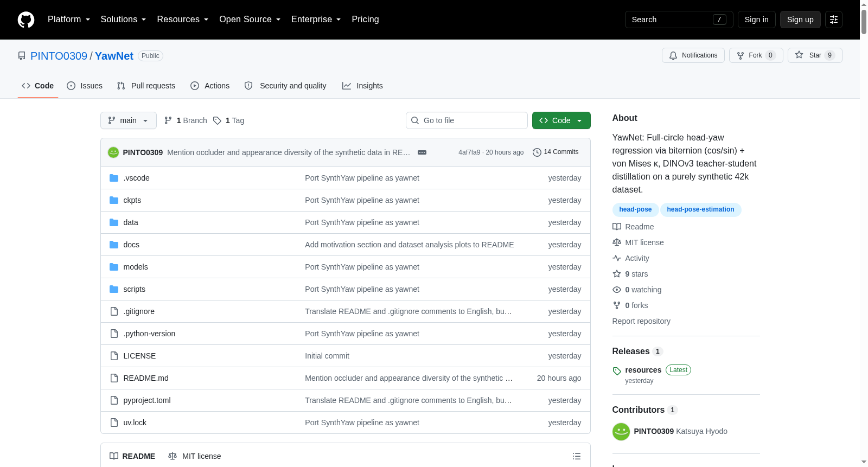
Task: Click the pyproject.toml file icon
Action: [x=114, y=400]
